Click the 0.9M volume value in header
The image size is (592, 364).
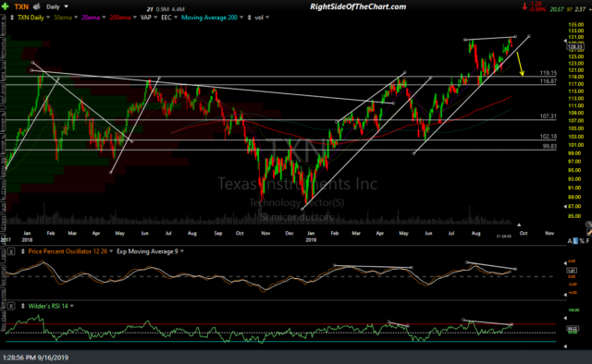coord(162,9)
